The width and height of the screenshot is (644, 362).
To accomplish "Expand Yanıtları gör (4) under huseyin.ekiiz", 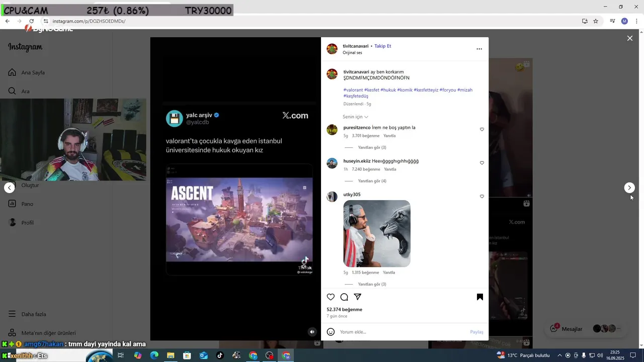I will 372,181.
